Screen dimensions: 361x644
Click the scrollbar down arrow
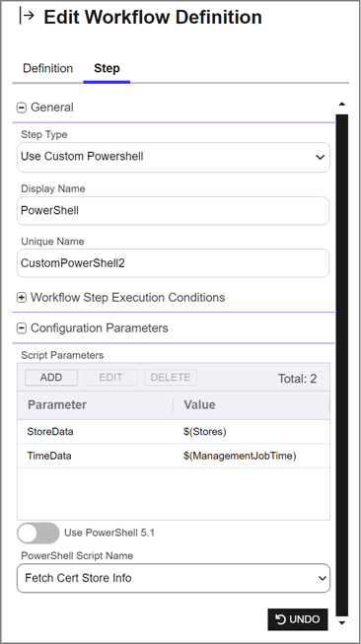[x=341, y=623]
